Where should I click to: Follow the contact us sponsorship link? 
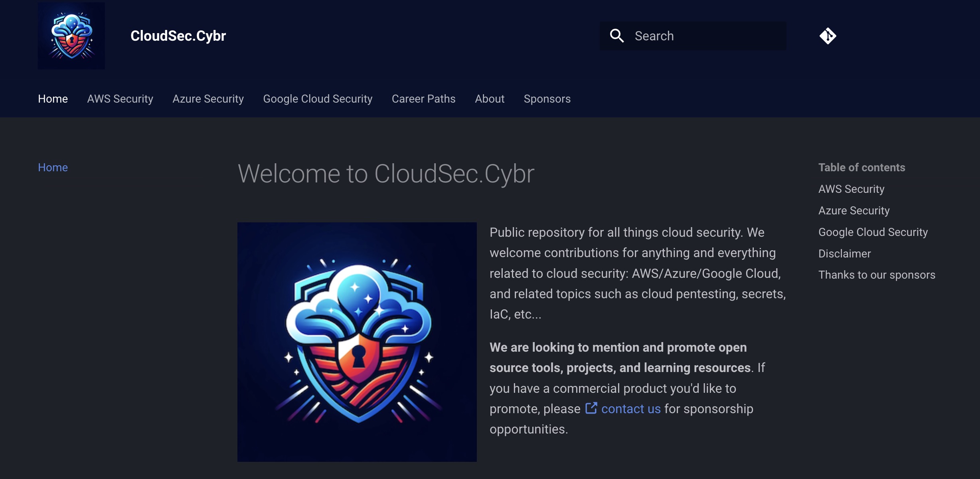(630, 409)
